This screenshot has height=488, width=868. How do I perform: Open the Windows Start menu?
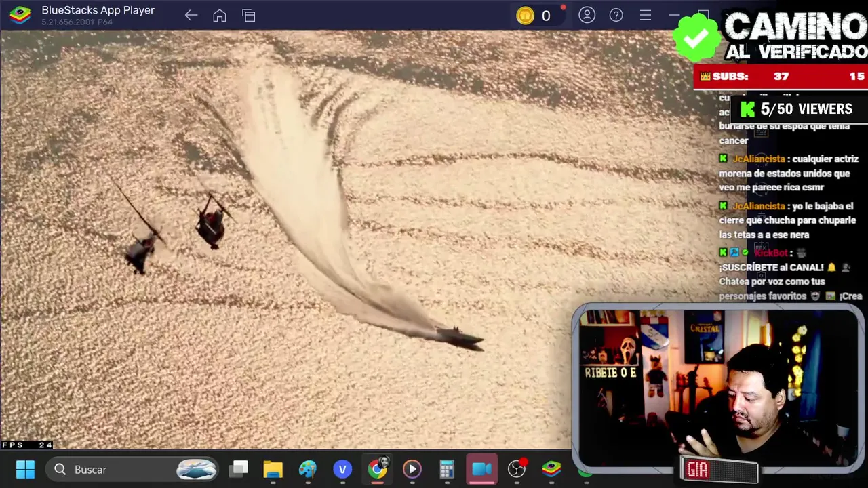coord(25,469)
